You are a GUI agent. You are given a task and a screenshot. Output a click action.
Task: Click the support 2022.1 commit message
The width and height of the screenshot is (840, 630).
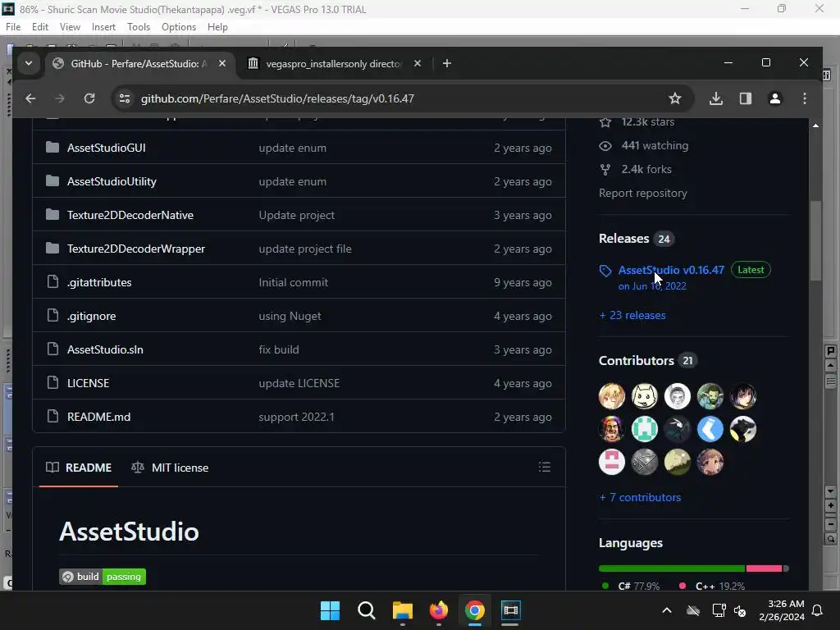pos(296,418)
